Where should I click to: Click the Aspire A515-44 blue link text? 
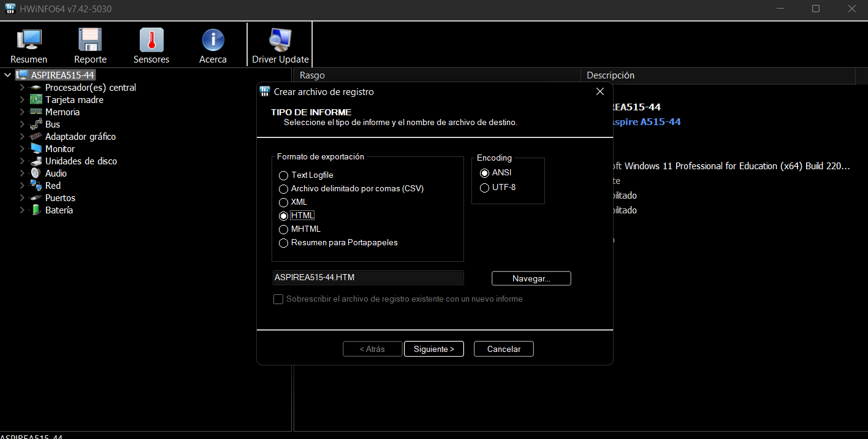(647, 121)
